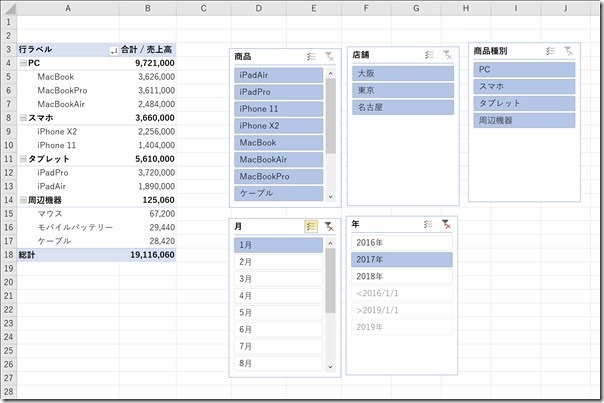Toggle multi-select in the 年 slicer
This screenshot has height=403, width=604.
(428, 224)
